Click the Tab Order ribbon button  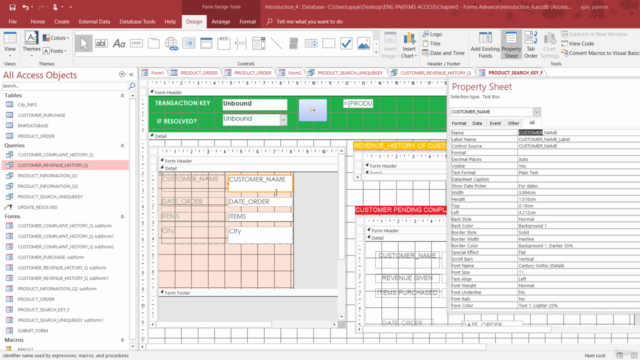[x=531, y=45]
